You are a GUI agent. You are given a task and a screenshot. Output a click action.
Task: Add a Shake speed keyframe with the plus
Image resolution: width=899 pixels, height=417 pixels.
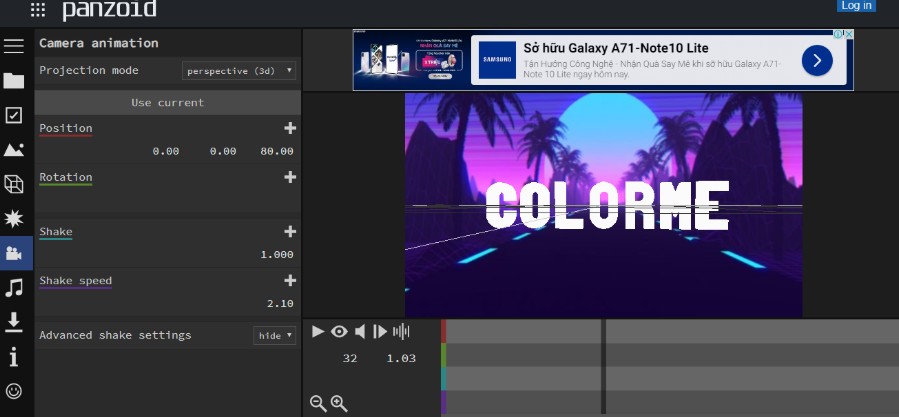point(290,280)
